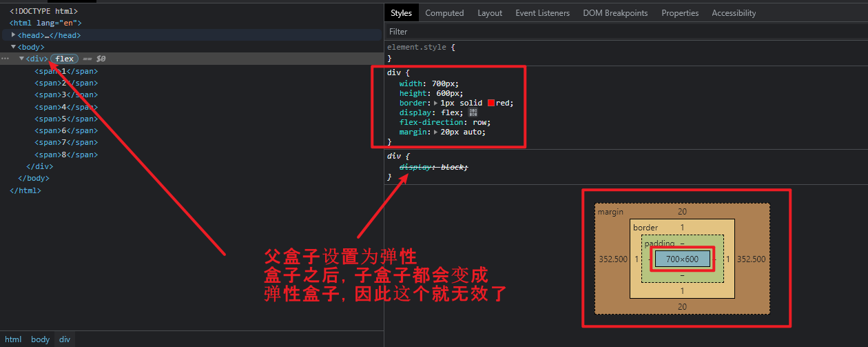Viewport: 868px width, 347px height.
Task: Click the element.style rule header
Action: (421, 47)
